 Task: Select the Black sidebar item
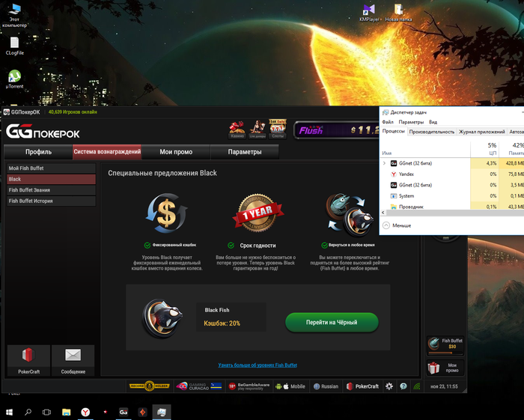[x=52, y=179]
